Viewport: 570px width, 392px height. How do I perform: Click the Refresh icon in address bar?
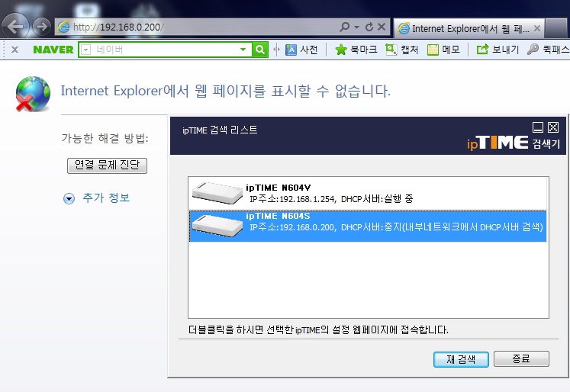369,27
